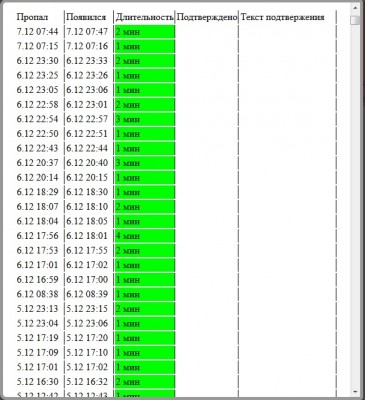Click the vertical scrollbar thumb

pyautogui.click(x=355, y=21)
